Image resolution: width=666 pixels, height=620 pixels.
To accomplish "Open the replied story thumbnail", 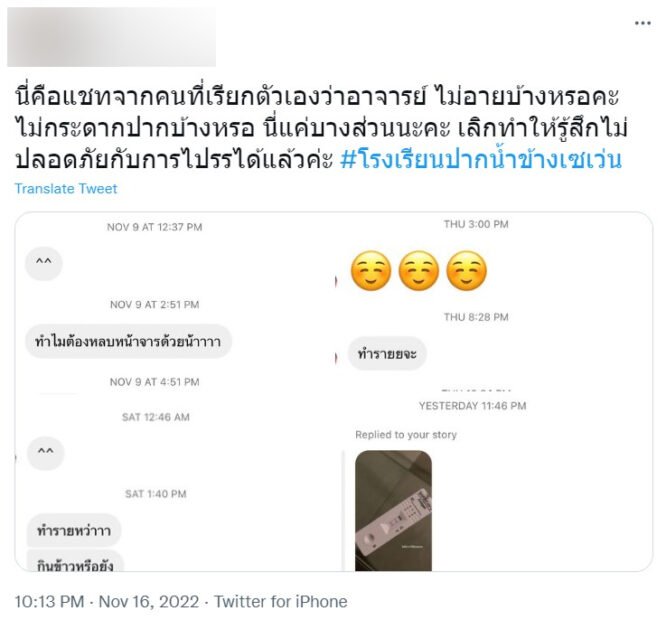I will point(393,511).
